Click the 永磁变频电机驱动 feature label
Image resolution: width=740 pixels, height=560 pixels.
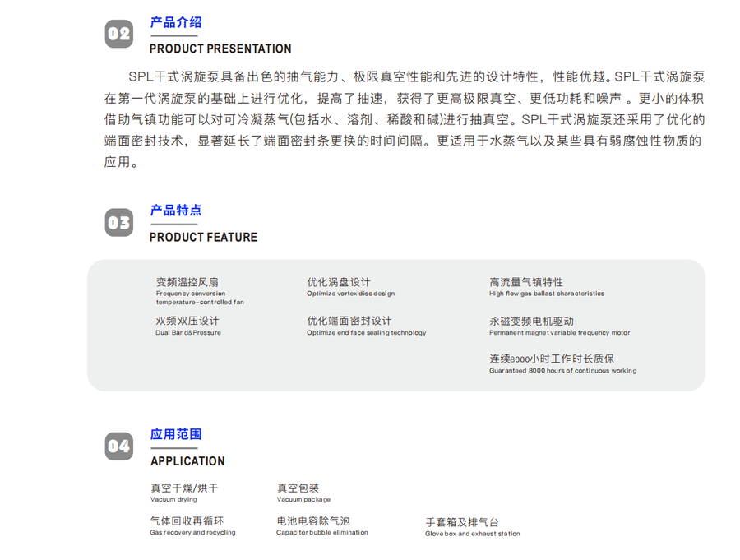click(x=531, y=322)
